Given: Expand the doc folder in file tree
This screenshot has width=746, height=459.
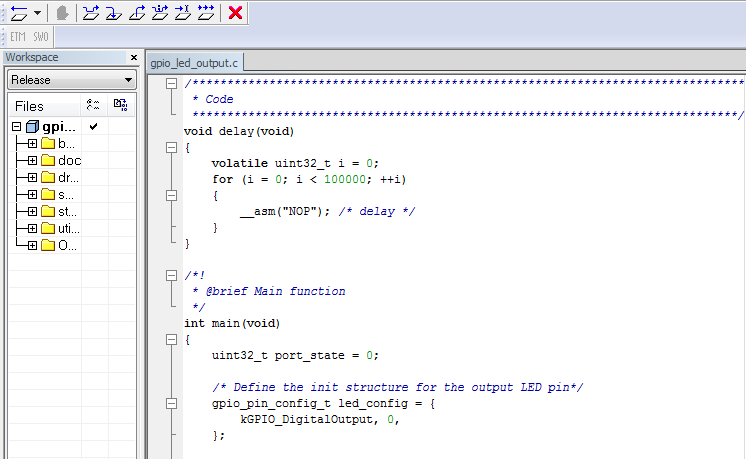Looking at the screenshot, I should pos(33,160).
